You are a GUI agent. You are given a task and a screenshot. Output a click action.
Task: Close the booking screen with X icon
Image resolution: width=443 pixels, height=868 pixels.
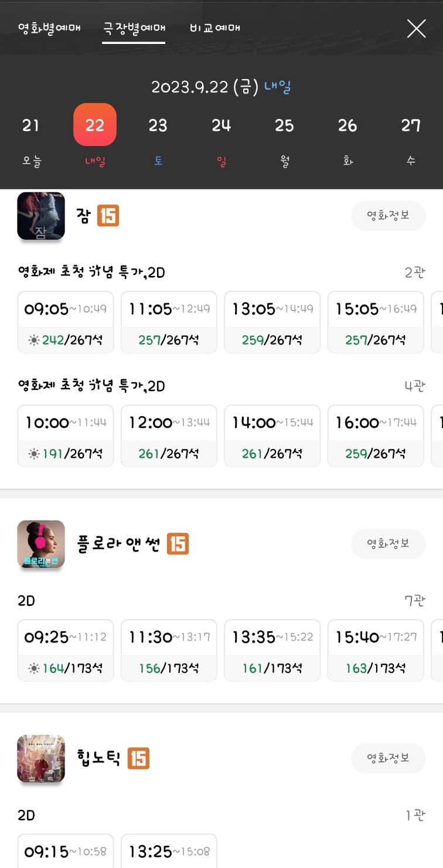[x=416, y=28]
